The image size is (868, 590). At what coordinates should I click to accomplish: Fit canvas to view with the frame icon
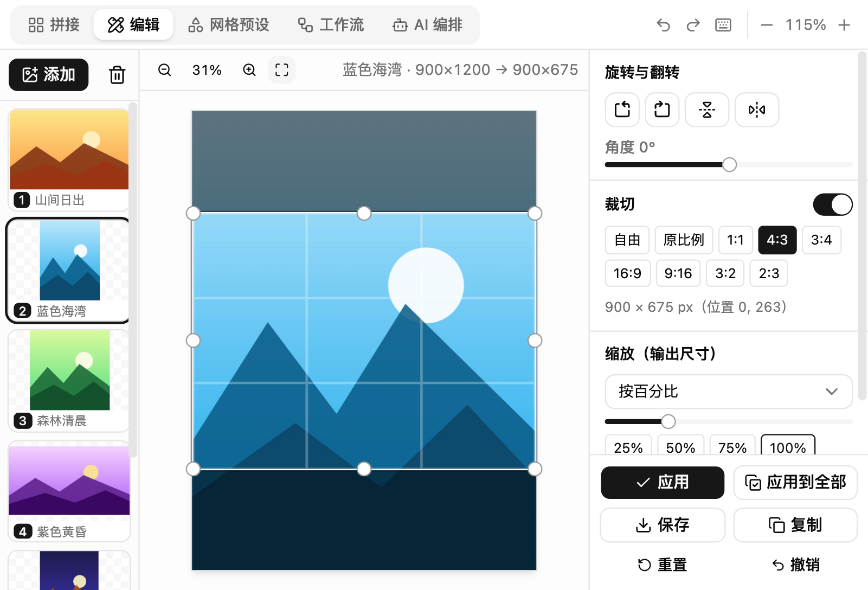pos(282,70)
